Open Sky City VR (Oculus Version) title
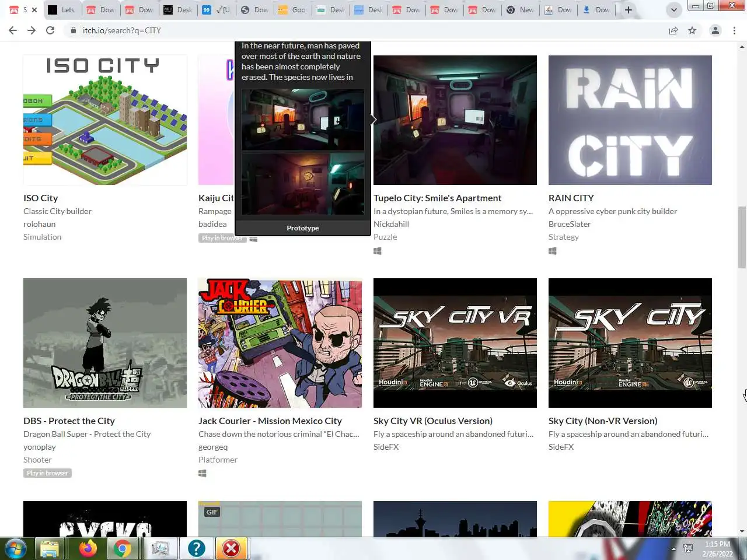Image resolution: width=747 pixels, height=560 pixels. click(x=433, y=421)
